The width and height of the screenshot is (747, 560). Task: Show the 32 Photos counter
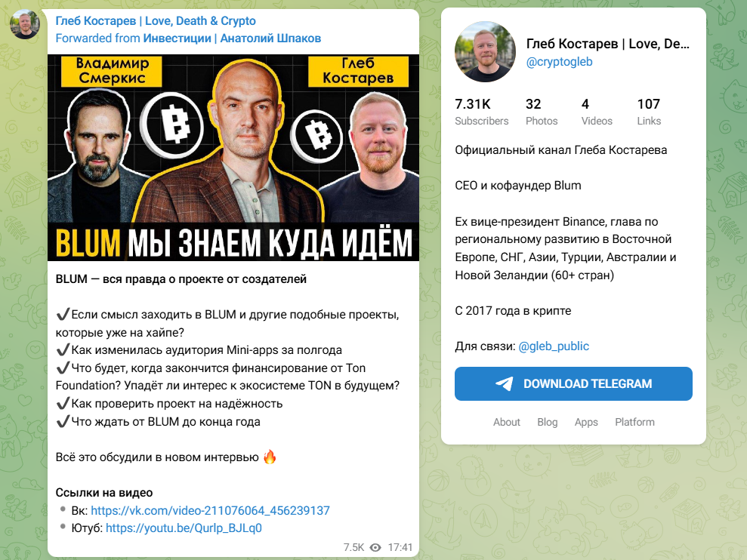(542, 112)
